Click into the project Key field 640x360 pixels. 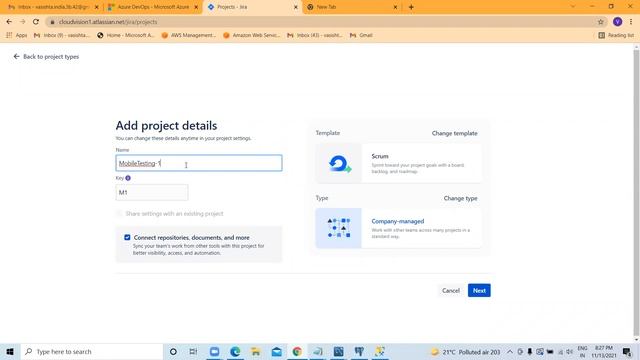pos(152,192)
